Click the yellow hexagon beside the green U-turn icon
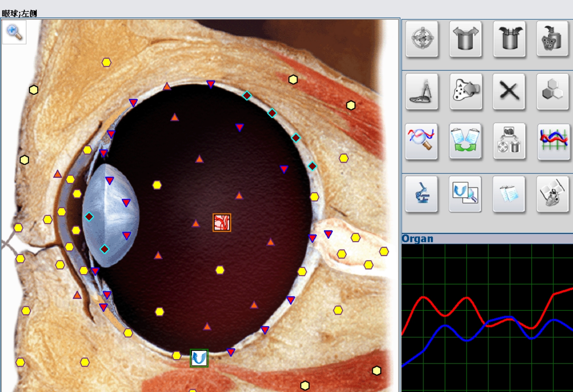573x392 pixels. [x=177, y=355]
